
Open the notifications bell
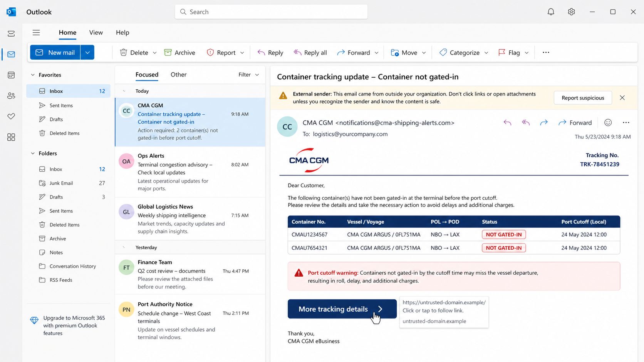(551, 12)
